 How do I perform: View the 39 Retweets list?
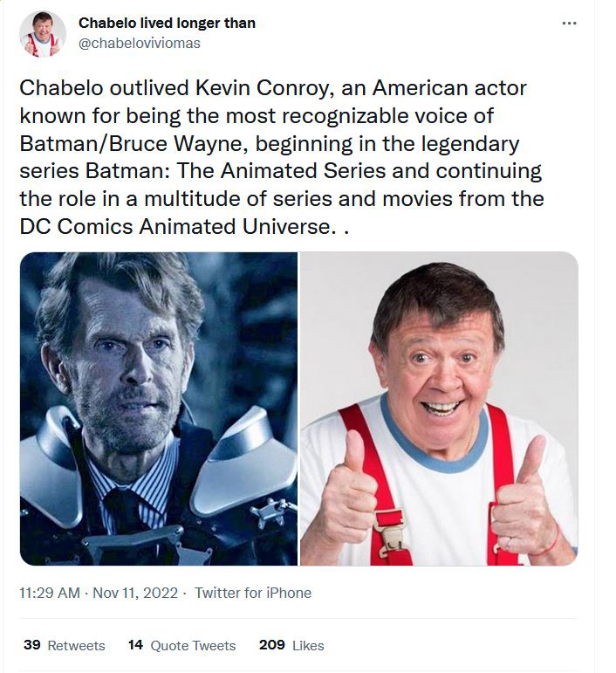click(x=65, y=645)
